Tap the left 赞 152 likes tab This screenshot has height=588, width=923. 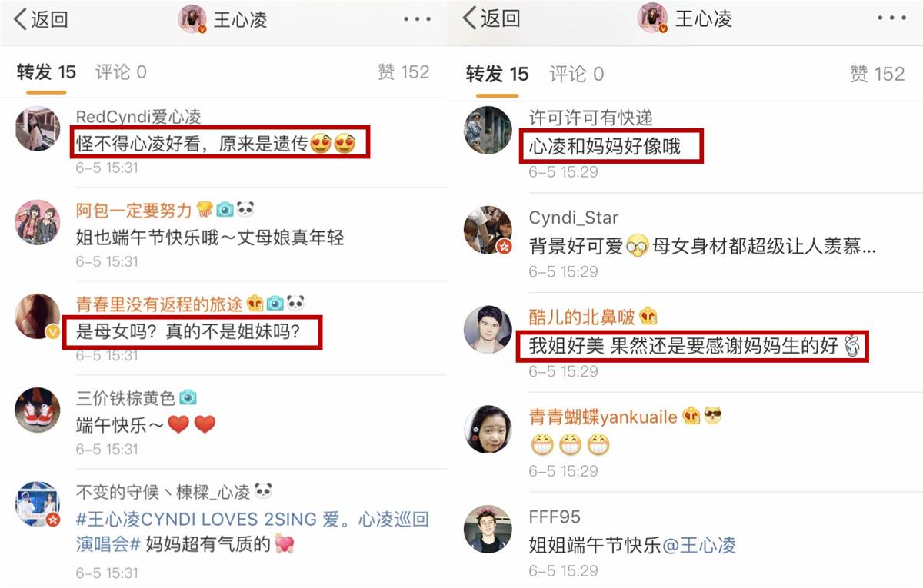click(x=404, y=72)
